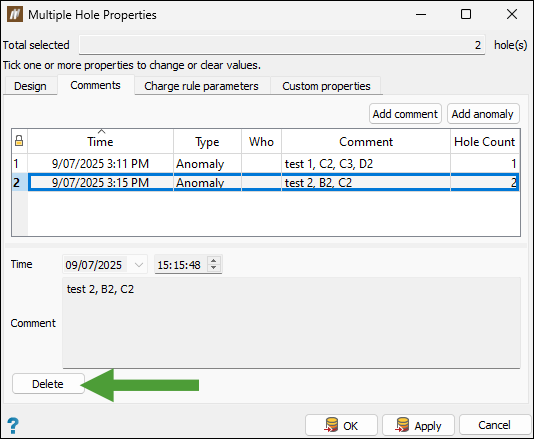Click the Add comment button
Screen dimensions: 534x440
405,114
